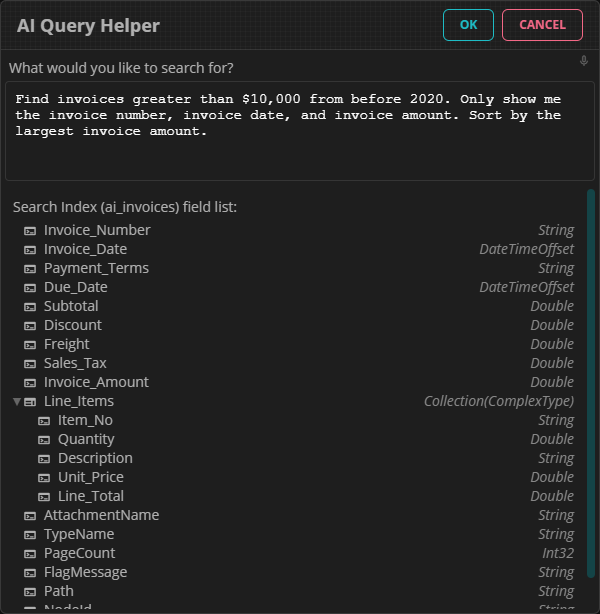Image resolution: width=600 pixels, height=614 pixels.
Task: Click the Quantity field icon
Action: pyautogui.click(x=44, y=440)
